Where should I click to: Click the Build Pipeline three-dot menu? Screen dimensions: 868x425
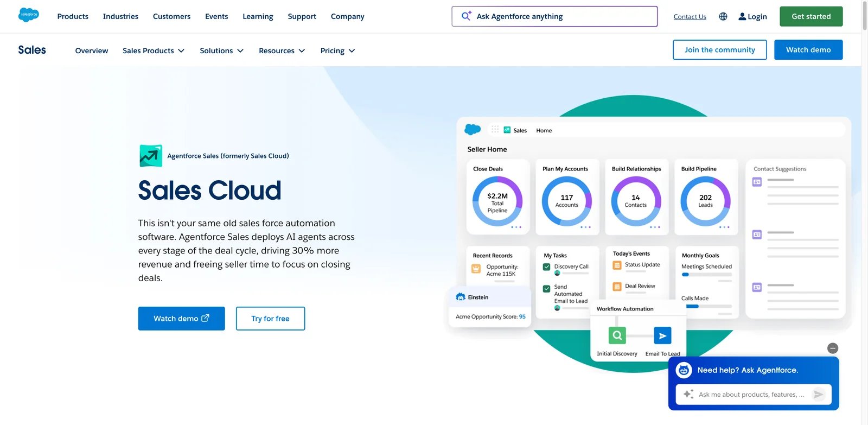point(724,227)
